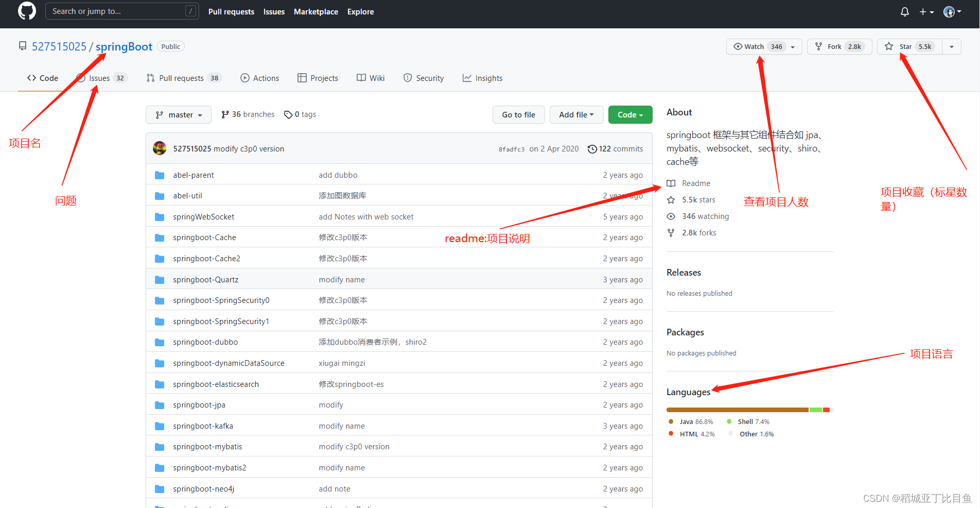
Task: Open the springBoot repository link
Action: (x=124, y=46)
